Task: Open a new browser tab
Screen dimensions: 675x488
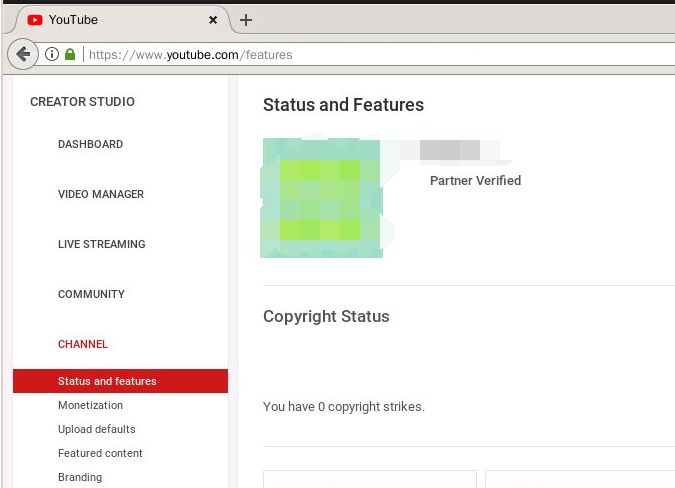Action: tap(246, 20)
